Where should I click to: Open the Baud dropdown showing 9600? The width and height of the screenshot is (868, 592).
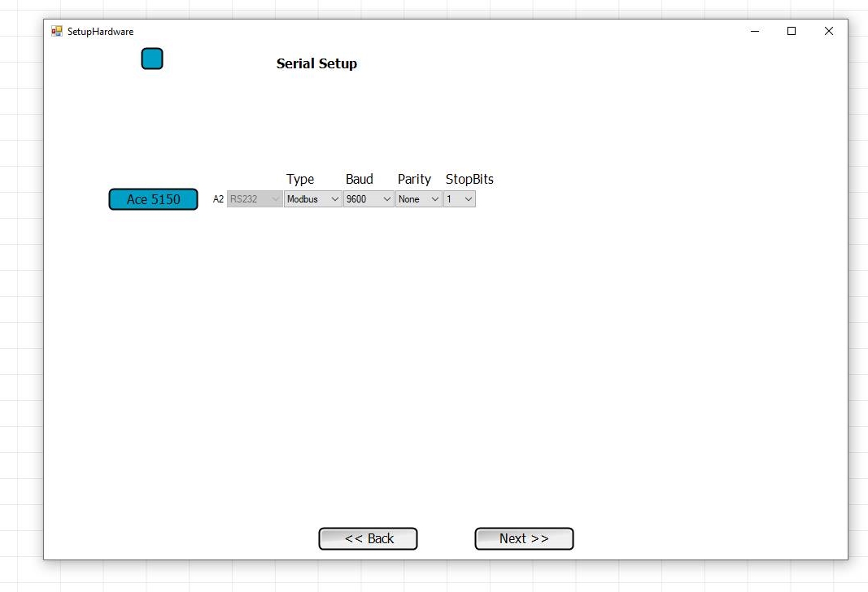[369, 199]
